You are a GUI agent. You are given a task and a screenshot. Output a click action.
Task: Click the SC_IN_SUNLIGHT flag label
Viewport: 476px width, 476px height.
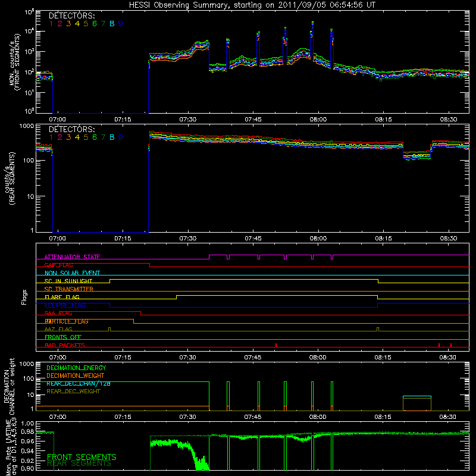[68, 281]
